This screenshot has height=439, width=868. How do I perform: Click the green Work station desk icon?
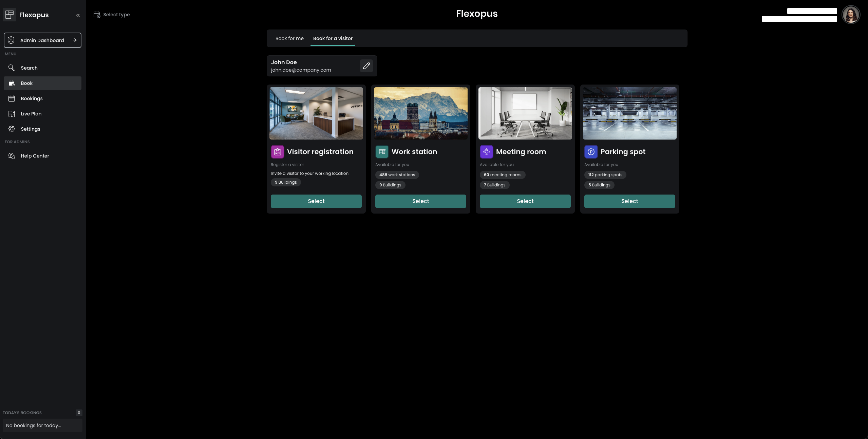382,152
